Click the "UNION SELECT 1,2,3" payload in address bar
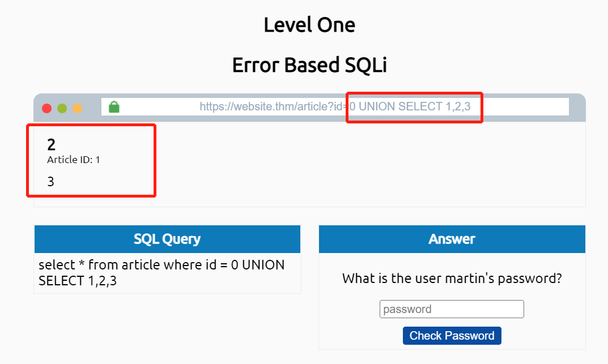This screenshot has width=608, height=364. [x=415, y=106]
